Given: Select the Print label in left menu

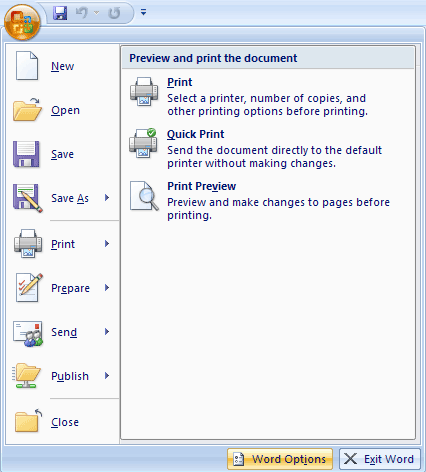Looking at the screenshot, I should [x=63, y=244].
